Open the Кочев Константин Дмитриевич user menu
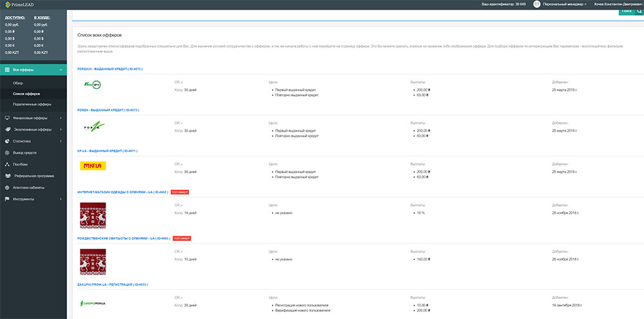 (618, 4)
